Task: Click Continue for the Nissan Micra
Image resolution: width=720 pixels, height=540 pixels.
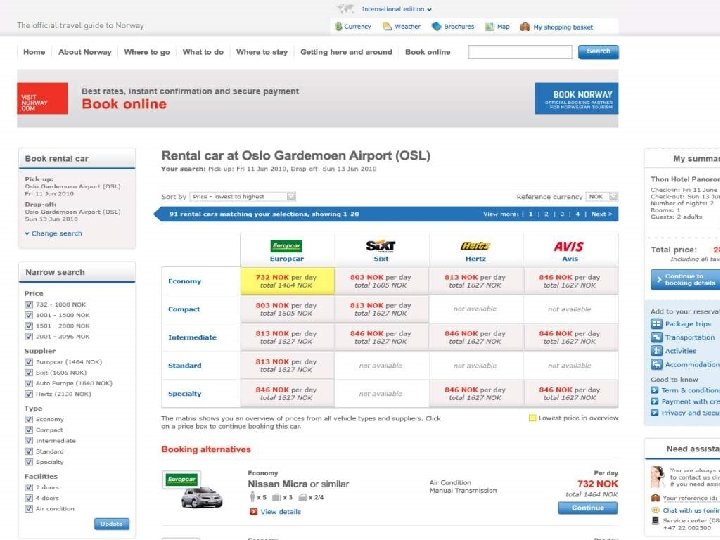Action: pos(588,508)
